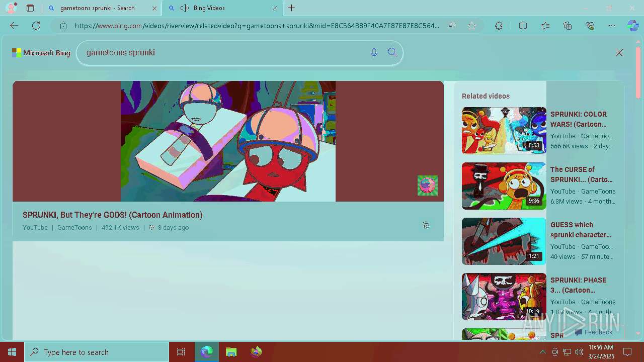The width and height of the screenshot is (644, 362).
Task: Click the 492.1K views text
Action: (x=120, y=228)
